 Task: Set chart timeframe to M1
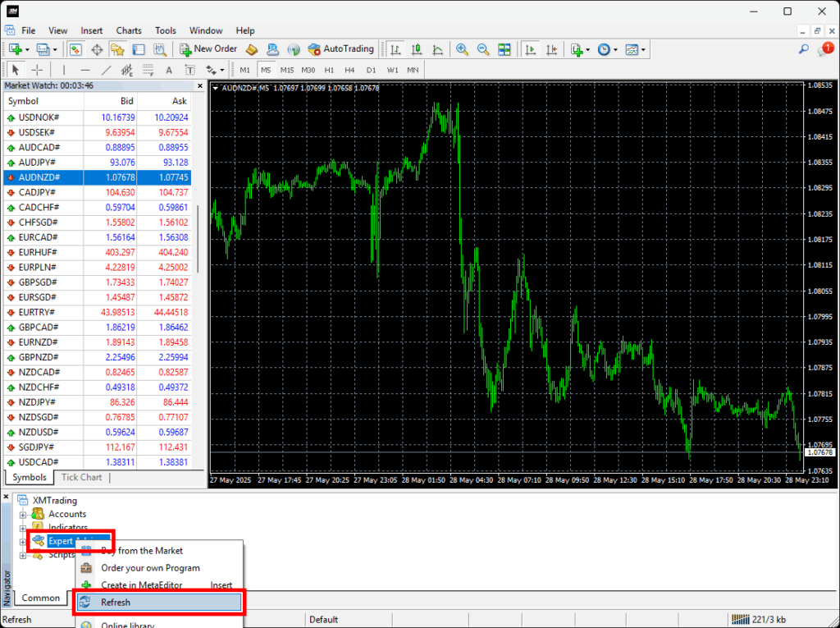coord(244,70)
